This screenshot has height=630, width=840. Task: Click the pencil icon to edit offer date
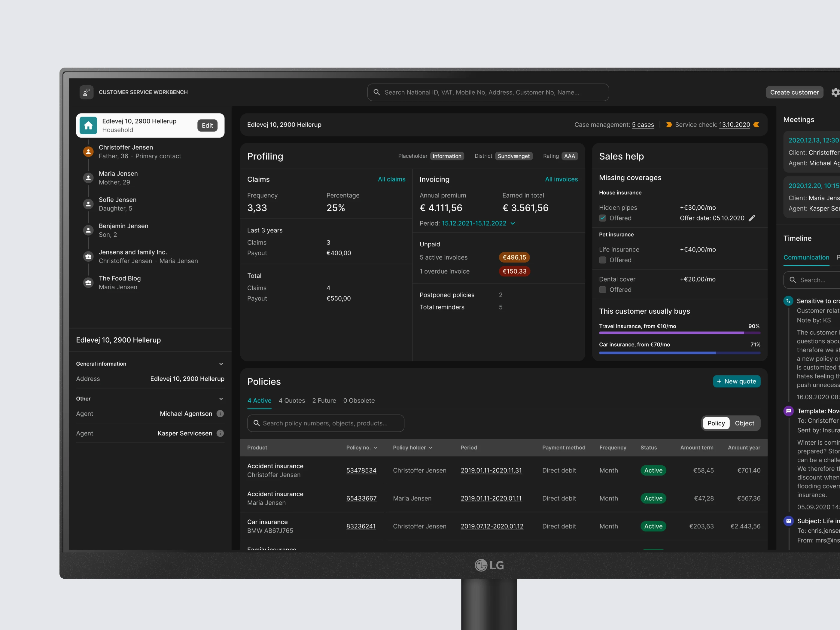click(753, 218)
